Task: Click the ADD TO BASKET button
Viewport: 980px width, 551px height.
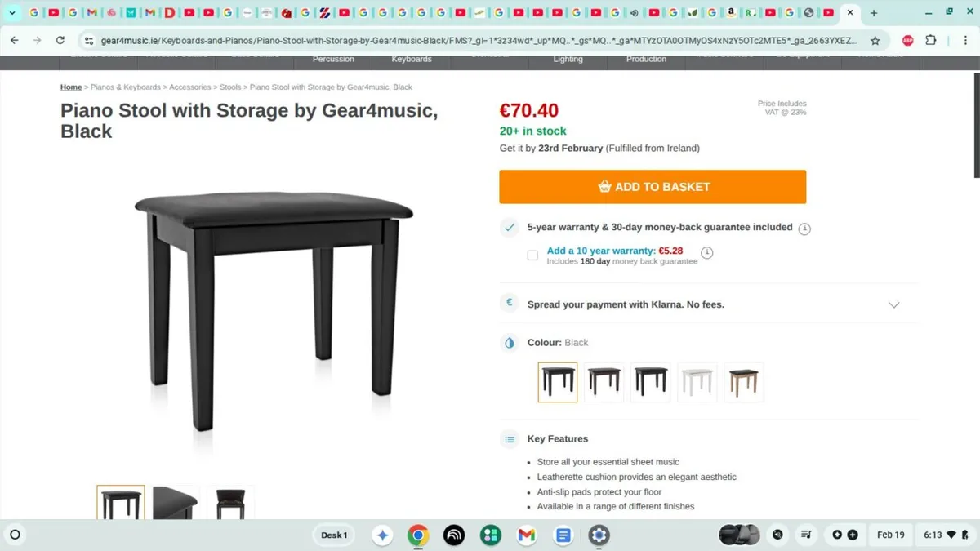Action: point(653,186)
